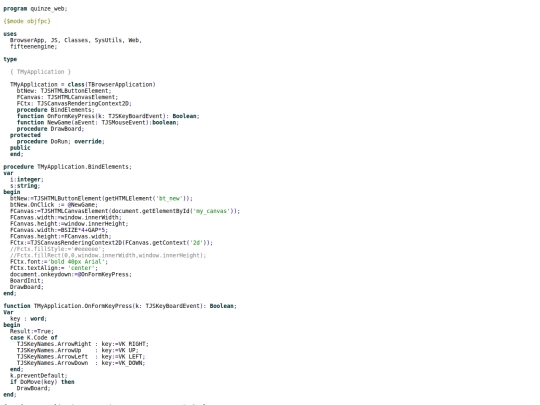Click the 'i:integer;' variable declaration
540x405 pixels.
[27, 179]
